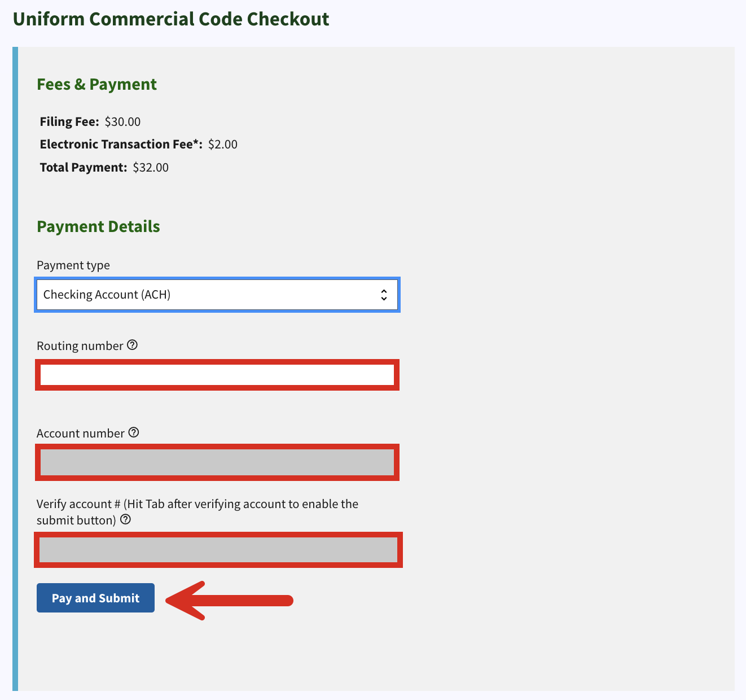Click the Verify account # question mark icon
746x700 pixels.
click(x=126, y=519)
